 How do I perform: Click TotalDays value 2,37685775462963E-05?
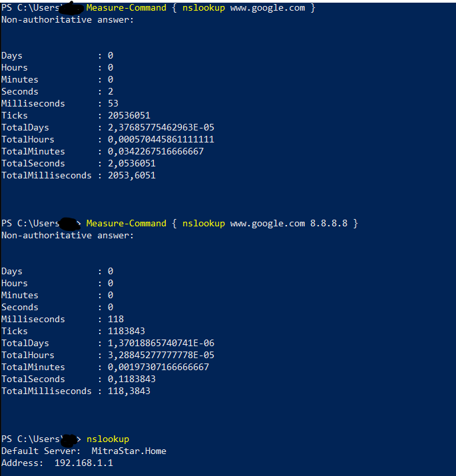point(161,128)
